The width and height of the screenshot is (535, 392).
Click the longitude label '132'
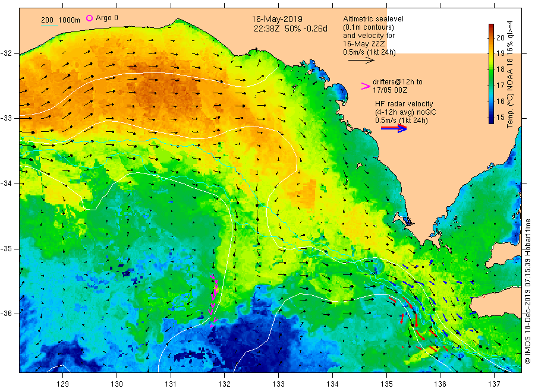click(225, 384)
